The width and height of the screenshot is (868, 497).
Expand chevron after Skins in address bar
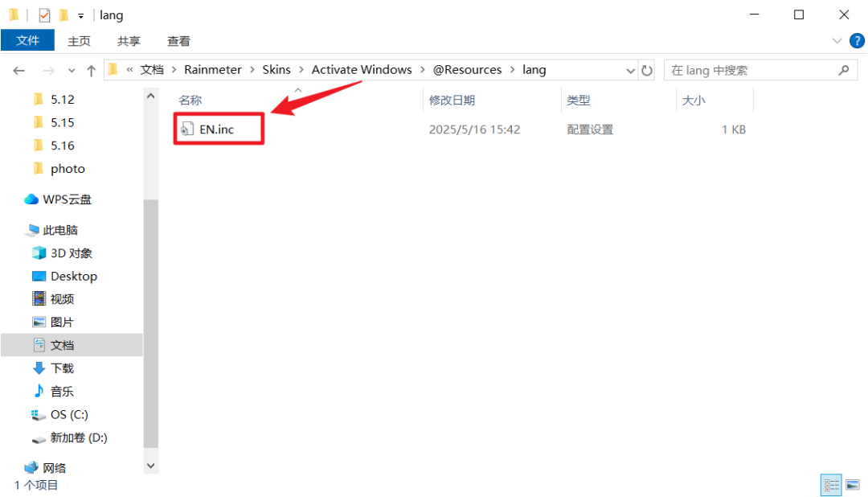tap(301, 70)
